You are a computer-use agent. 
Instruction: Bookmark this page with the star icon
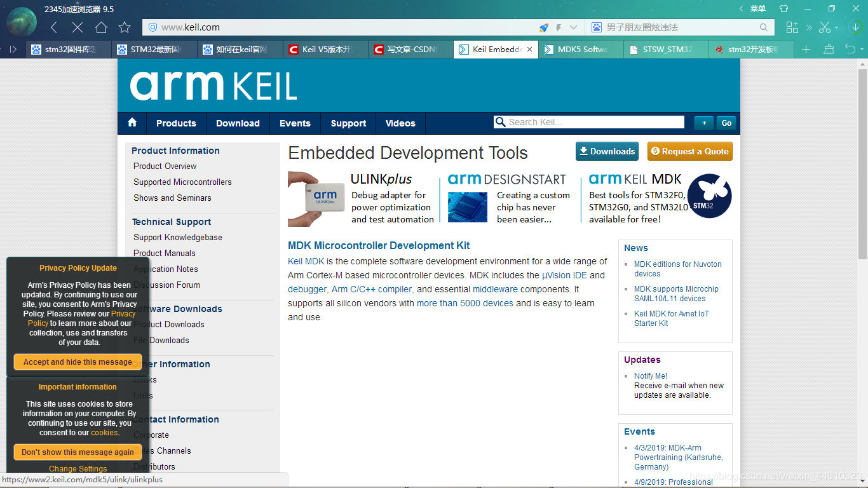(125, 27)
